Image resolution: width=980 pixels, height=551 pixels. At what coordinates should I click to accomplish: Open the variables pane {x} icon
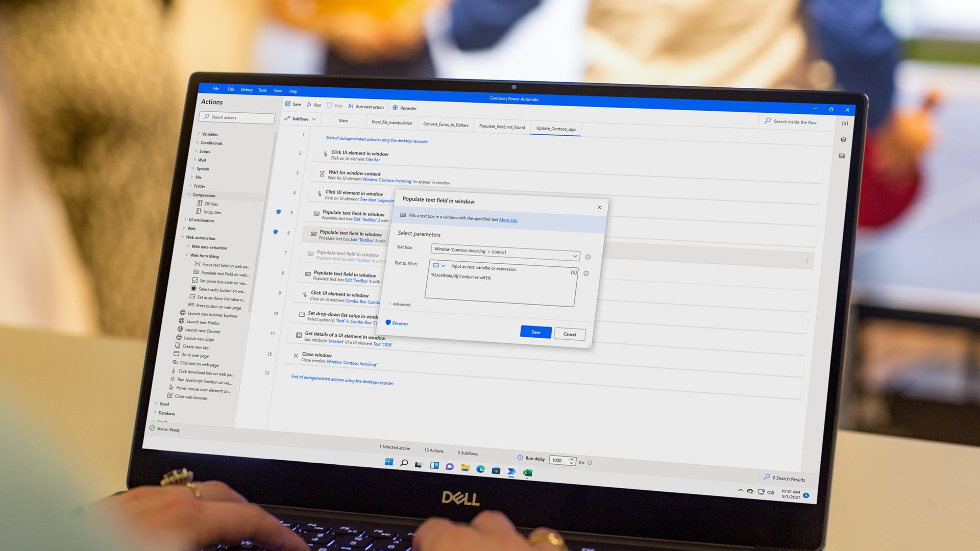(x=845, y=123)
